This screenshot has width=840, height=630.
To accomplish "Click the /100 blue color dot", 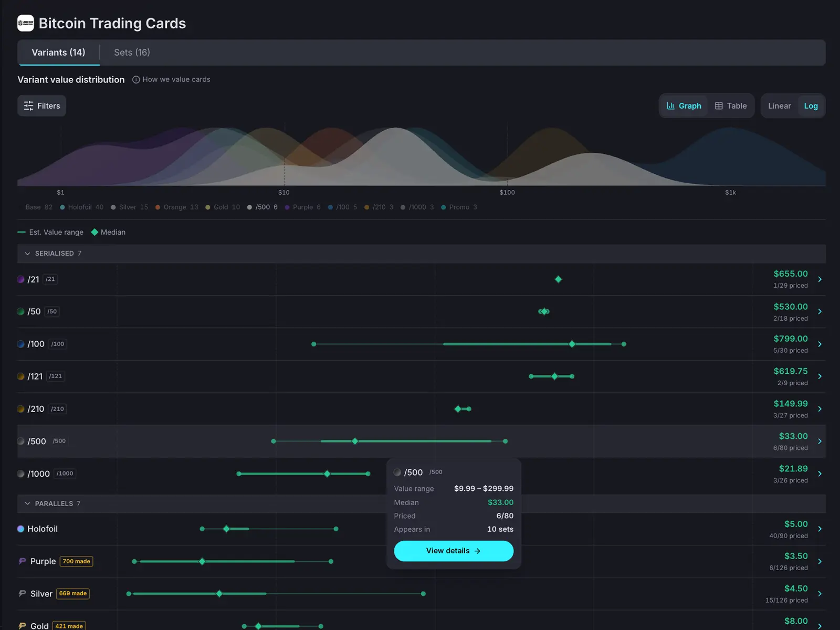I will [21, 344].
